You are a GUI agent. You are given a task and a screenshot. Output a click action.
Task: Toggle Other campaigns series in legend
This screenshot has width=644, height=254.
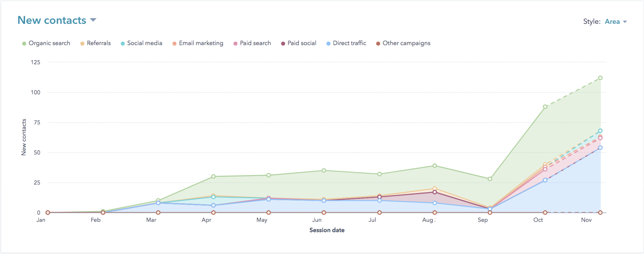(x=403, y=43)
